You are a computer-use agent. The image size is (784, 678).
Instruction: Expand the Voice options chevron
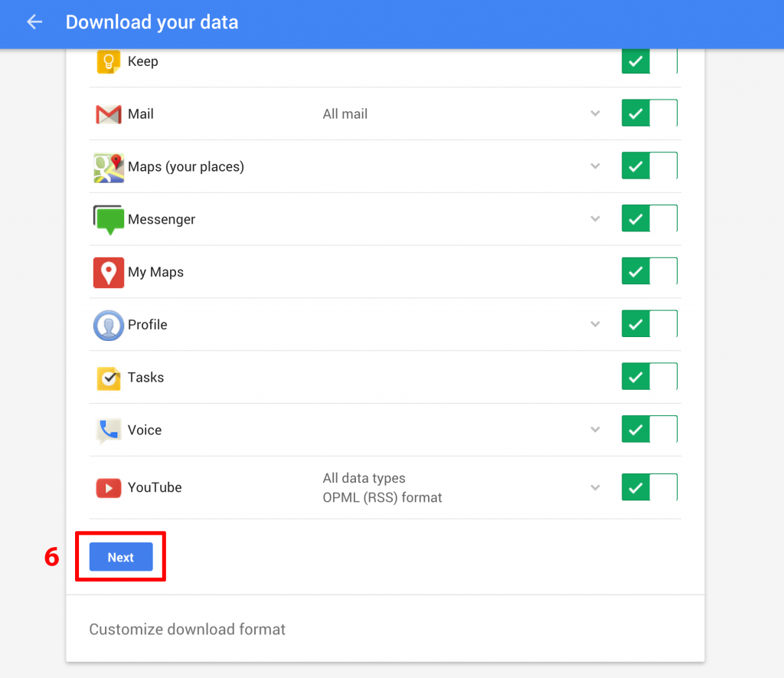coord(595,429)
